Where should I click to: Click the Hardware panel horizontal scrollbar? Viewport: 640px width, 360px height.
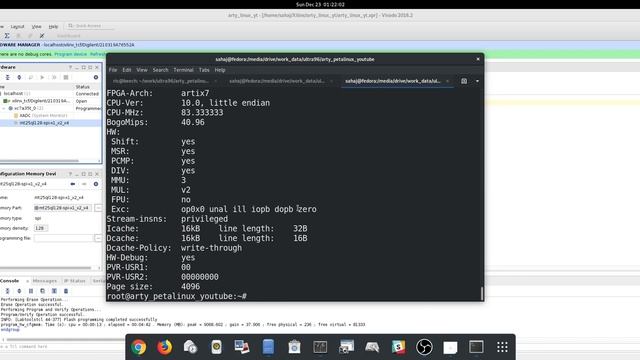(39, 161)
